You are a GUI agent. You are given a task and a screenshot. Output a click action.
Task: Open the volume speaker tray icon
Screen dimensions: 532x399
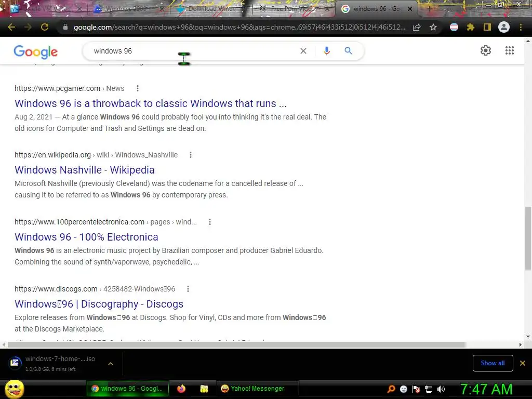click(x=441, y=389)
